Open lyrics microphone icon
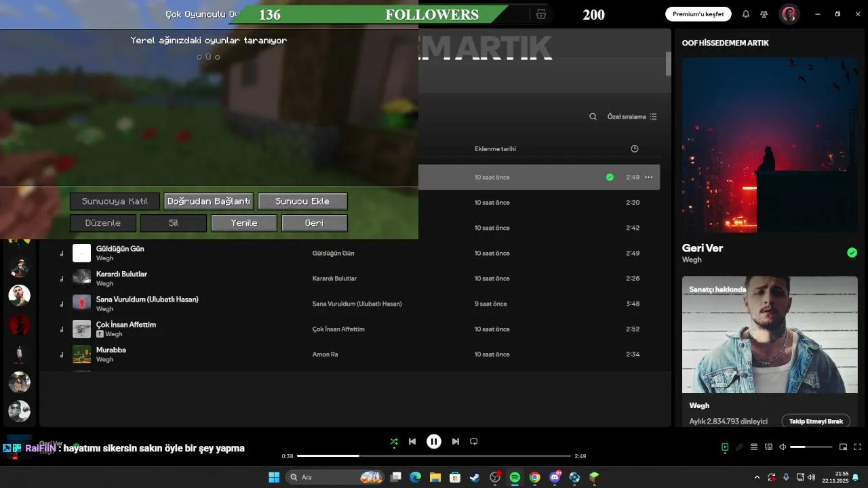The width and height of the screenshot is (868, 488). click(x=739, y=447)
